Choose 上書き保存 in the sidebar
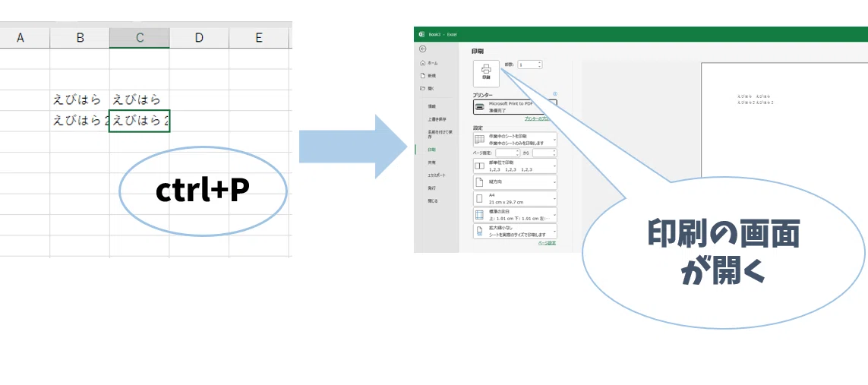The height and width of the screenshot is (385, 868). 437,119
